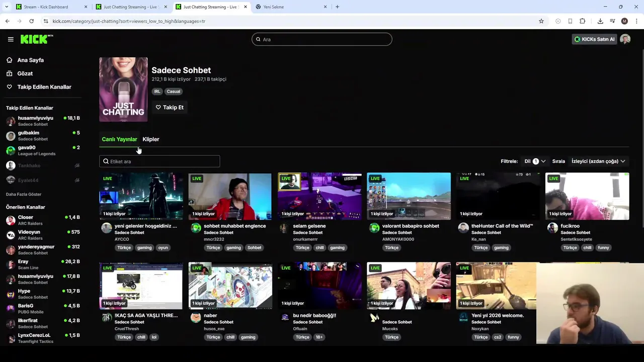Click the funny tag under fucikroo stream
644x362 pixels.
[x=603, y=247]
